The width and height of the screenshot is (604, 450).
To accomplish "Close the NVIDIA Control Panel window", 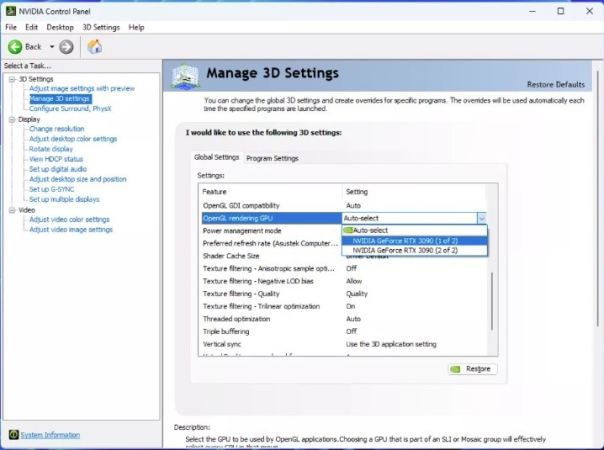I will 589,11.
